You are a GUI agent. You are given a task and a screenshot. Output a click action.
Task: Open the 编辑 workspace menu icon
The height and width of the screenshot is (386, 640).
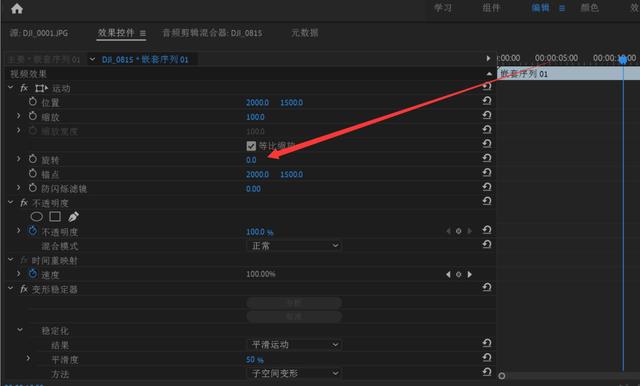coord(562,8)
